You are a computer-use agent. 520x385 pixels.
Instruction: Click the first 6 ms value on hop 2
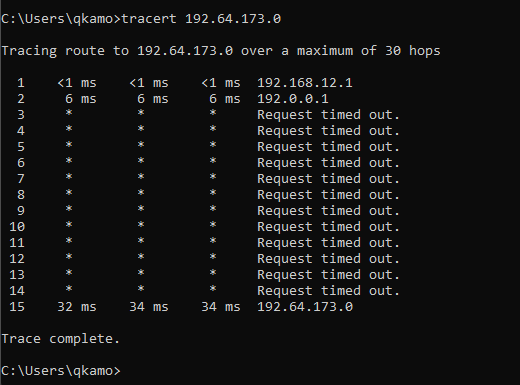pos(81,99)
